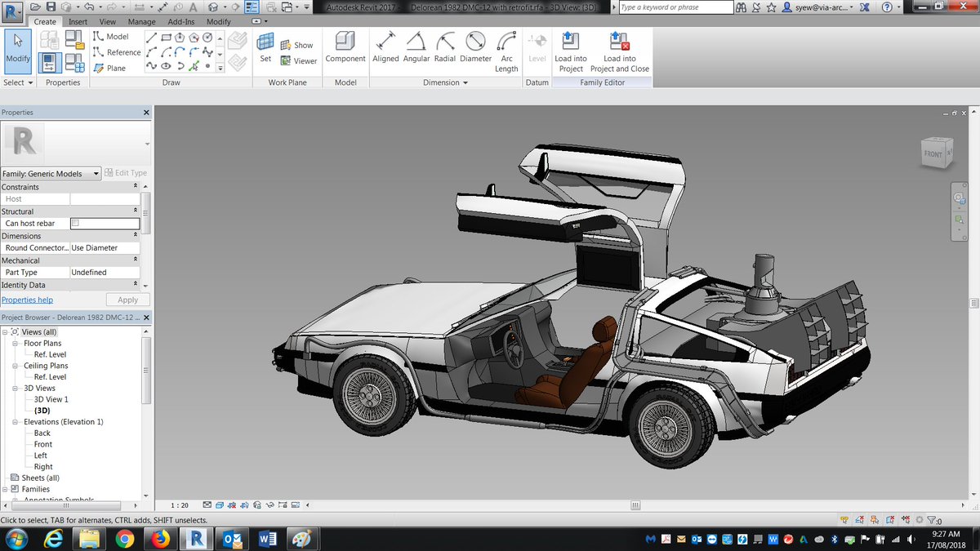The width and height of the screenshot is (980, 551).
Task: Click the Edit Type button
Action: pos(127,173)
